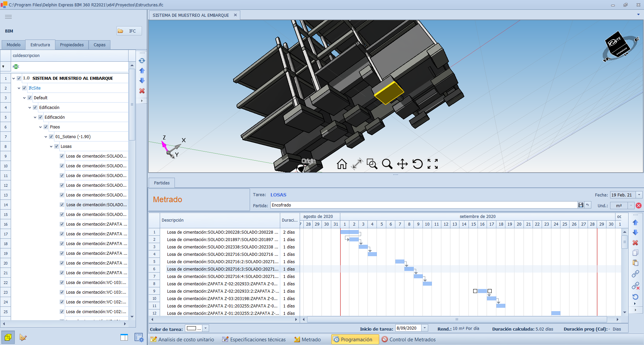Toggle fullscreen view in 3D viewer

[433, 164]
